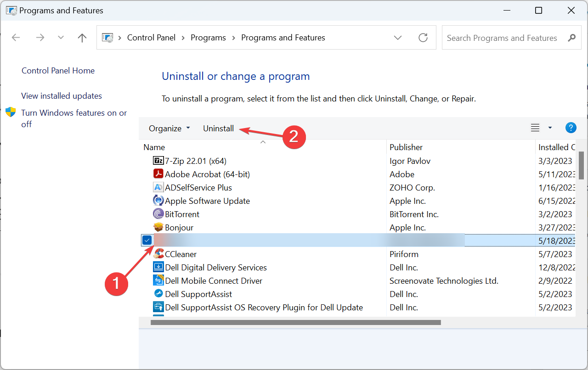Select the 5/7/2023 install date cell
Screen dimensions: 588x370
(x=555, y=254)
